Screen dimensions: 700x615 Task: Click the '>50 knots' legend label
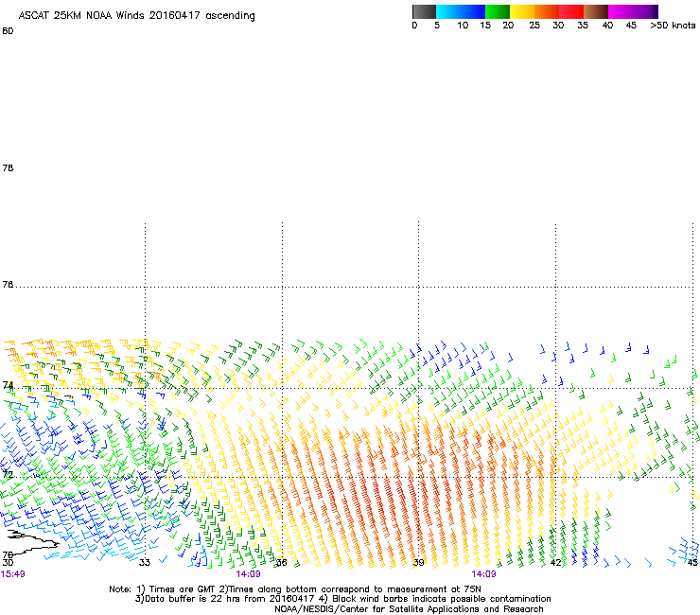(x=673, y=26)
